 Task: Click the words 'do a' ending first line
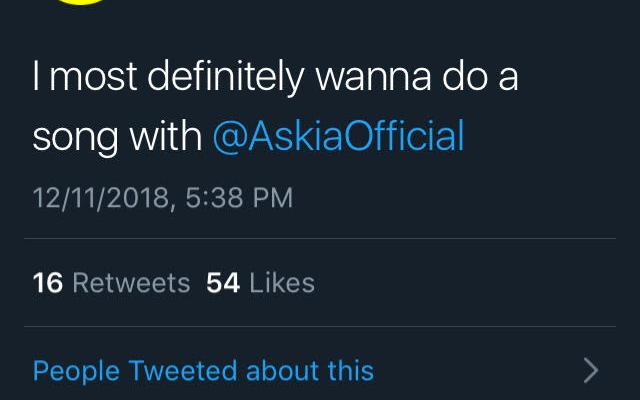[x=483, y=79]
